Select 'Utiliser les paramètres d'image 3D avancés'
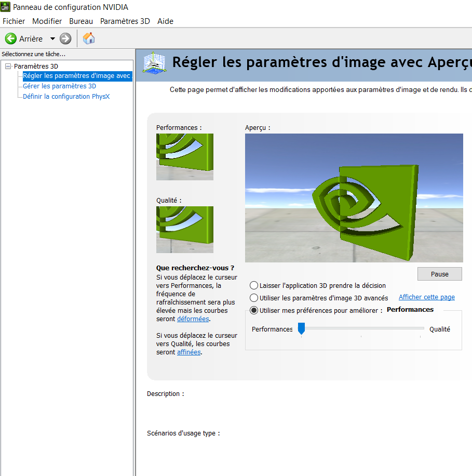 click(x=254, y=297)
